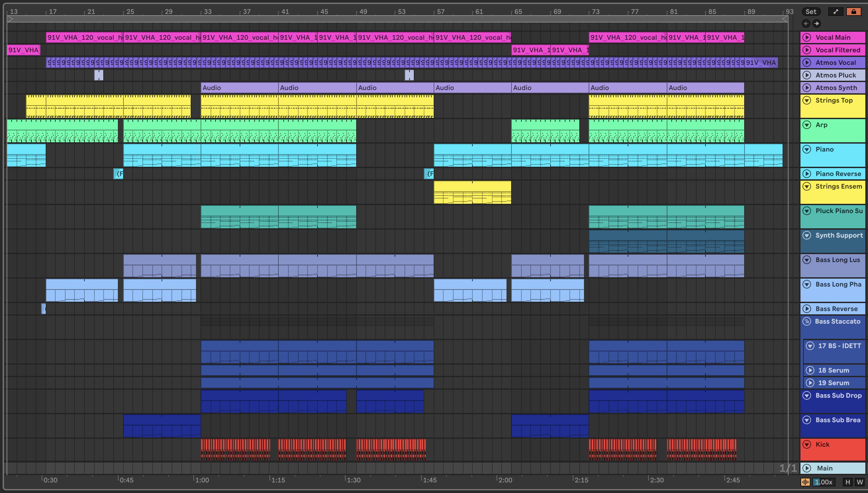Click the loop brace start marker

(10, 19)
